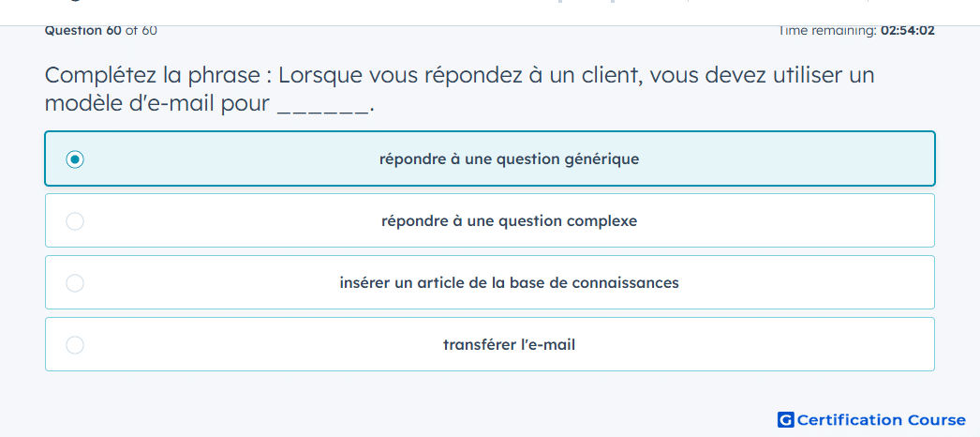Click the "répondre à une question générique" answer text
980x437 pixels.
[510, 159]
